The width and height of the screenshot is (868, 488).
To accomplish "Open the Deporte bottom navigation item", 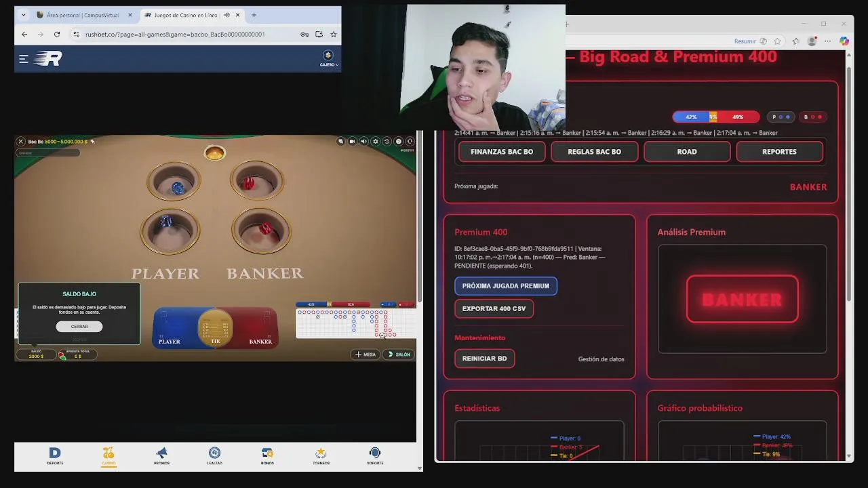I will (55, 456).
